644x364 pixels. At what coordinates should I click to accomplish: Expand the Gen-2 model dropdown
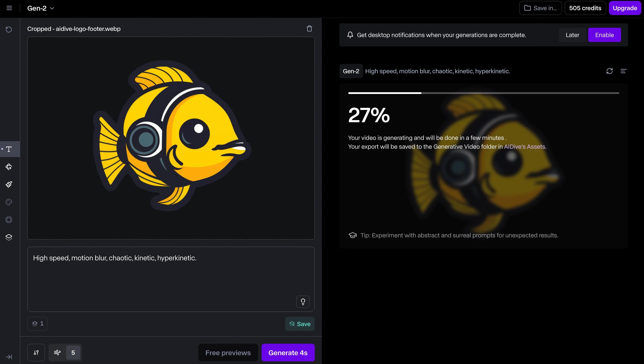(x=41, y=8)
